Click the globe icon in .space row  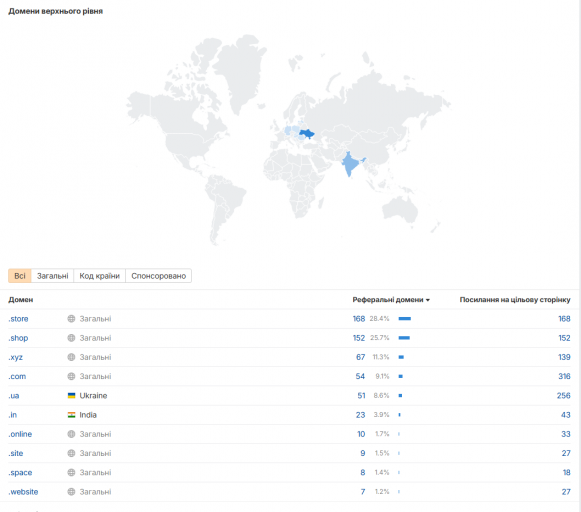[x=71, y=473]
